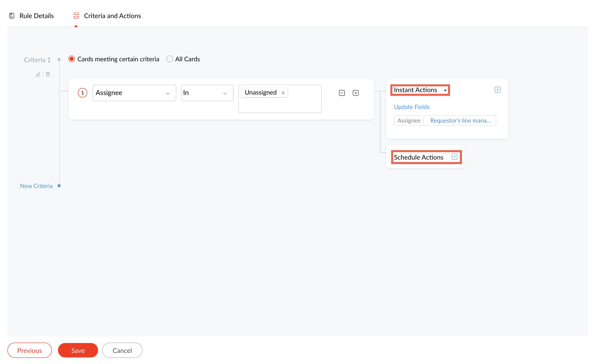Select the All Cards radio button
The width and height of the screenshot is (597, 364).
coord(170,59)
